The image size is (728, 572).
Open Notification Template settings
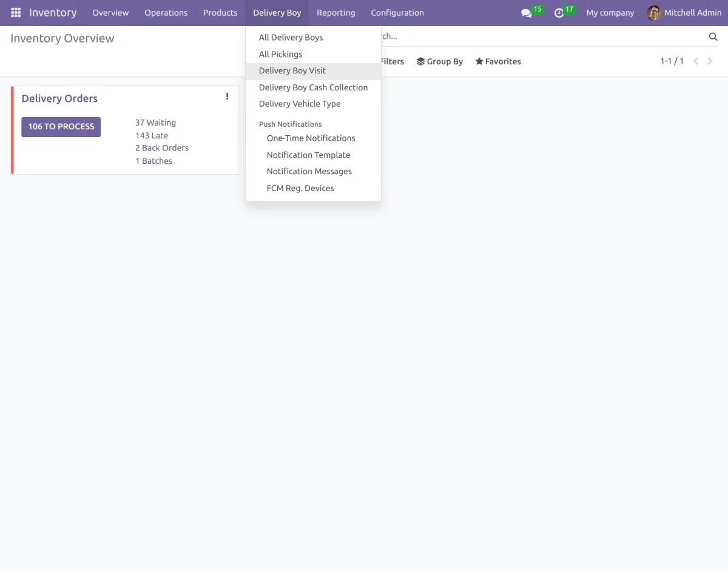point(308,155)
